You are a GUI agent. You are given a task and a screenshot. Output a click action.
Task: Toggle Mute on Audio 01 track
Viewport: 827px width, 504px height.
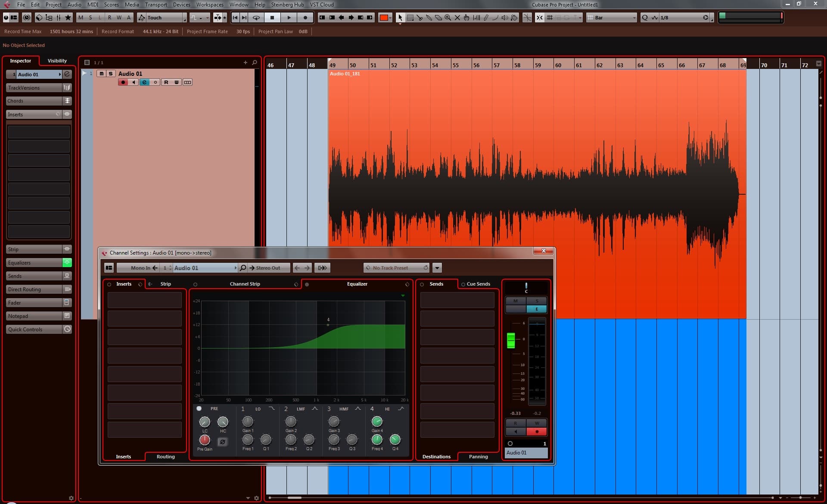point(102,74)
